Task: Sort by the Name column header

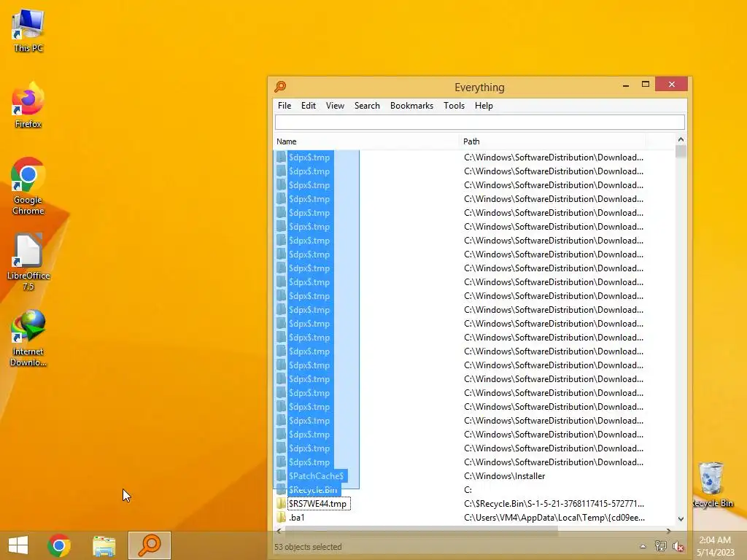Action: pos(366,141)
